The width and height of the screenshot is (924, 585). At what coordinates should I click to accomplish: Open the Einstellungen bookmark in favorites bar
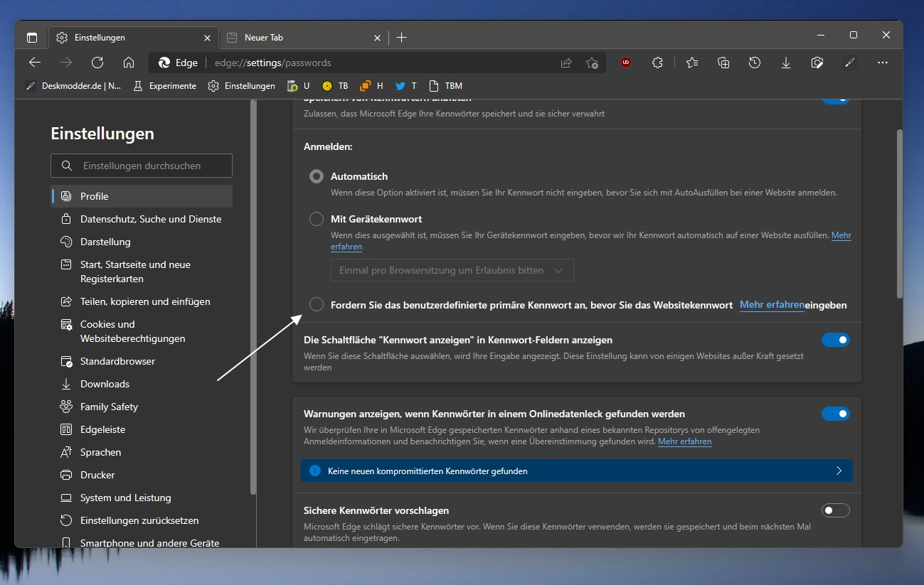tap(242, 86)
